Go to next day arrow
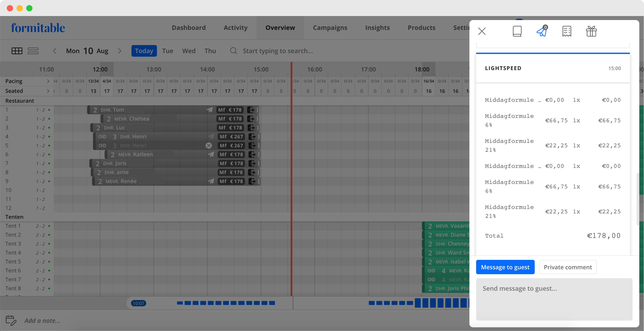The height and width of the screenshot is (331, 644). (120, 51)
